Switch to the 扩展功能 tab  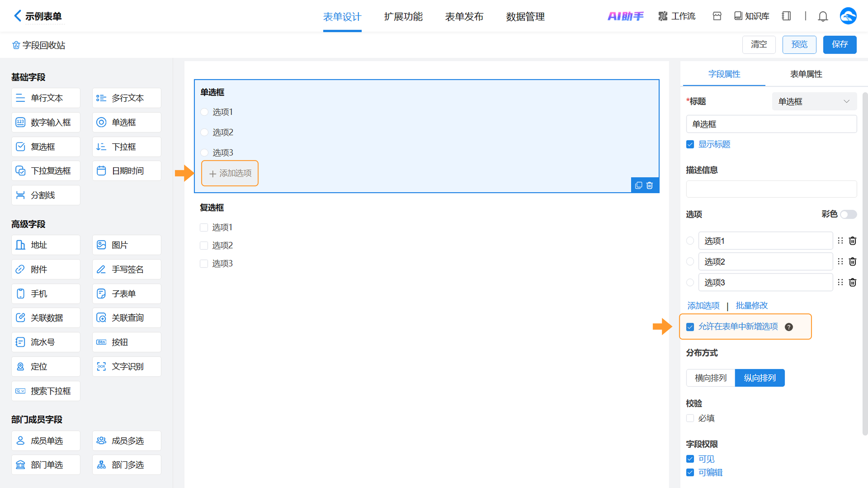(x=403, y=17)
